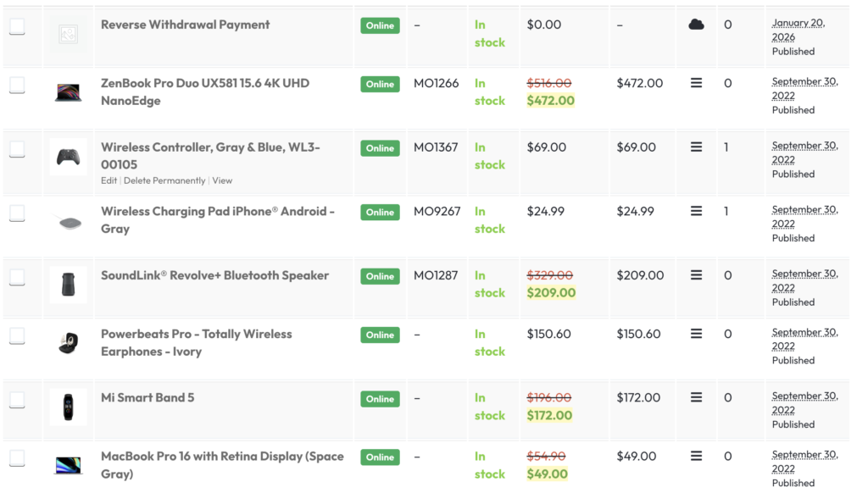Tick the checkbox beside Wireless Controller product
868x493 pixels.
point(17,149)
